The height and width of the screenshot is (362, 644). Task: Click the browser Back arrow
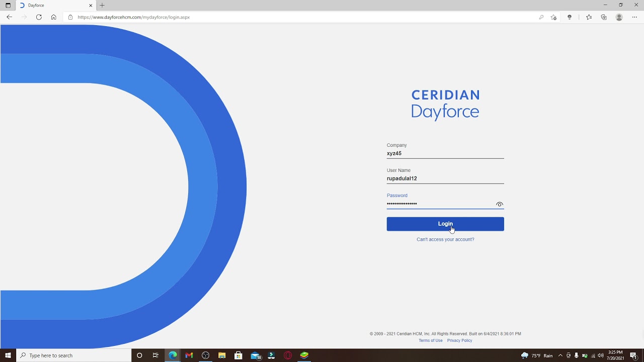(9, 17)
